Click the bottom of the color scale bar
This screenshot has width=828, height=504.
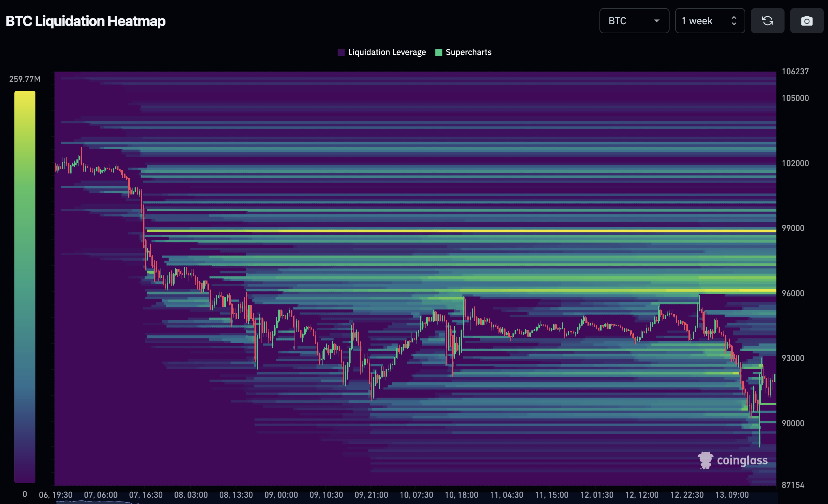[x=25, y=481]
